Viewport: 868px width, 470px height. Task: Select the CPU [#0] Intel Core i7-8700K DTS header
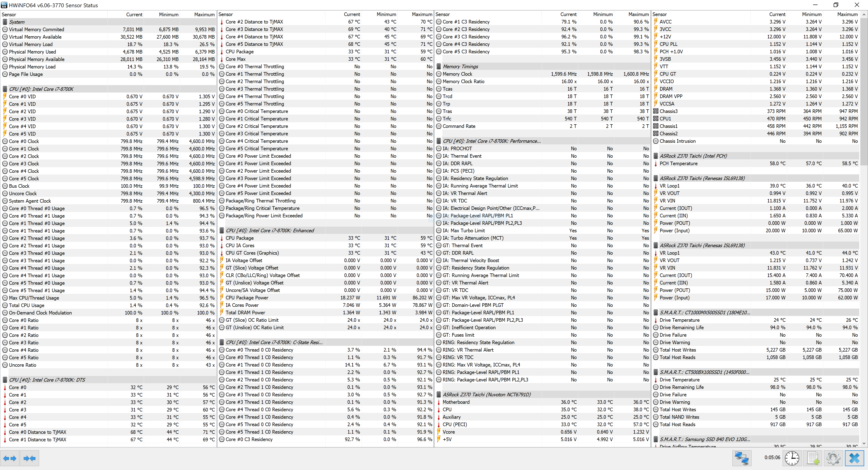tap(47, 380)
